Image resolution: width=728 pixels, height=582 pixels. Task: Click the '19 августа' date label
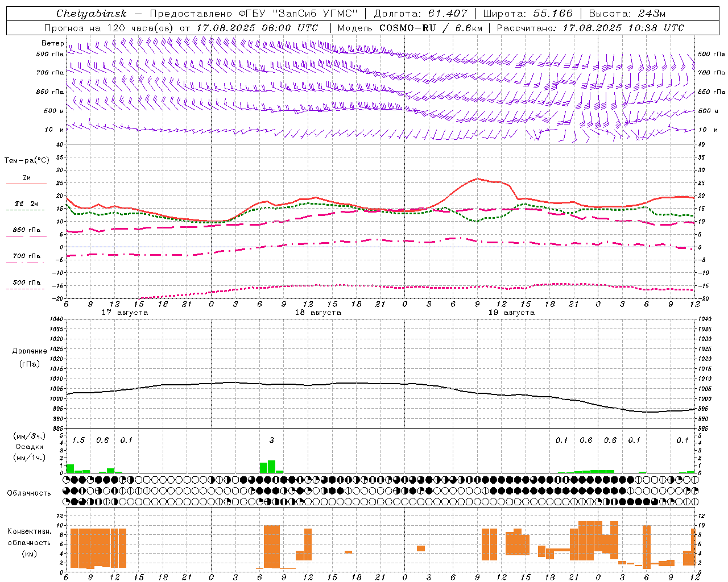coord(511,313)
